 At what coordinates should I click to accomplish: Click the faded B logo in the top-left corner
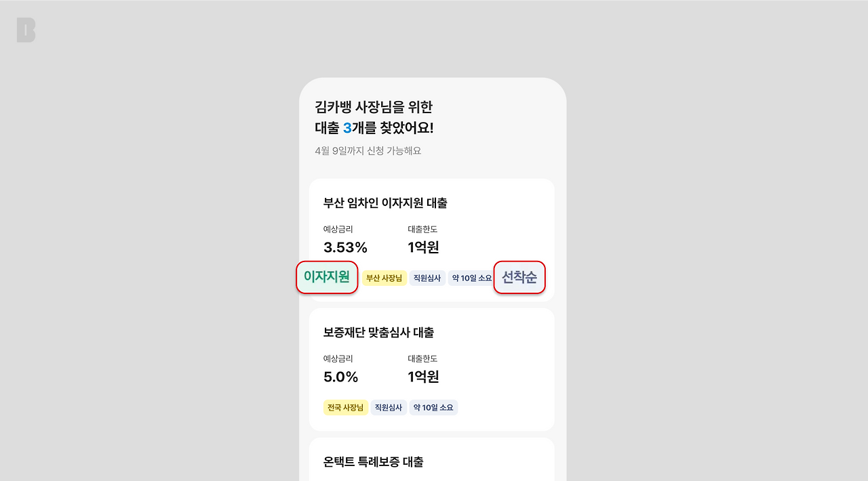click(25, 30)
